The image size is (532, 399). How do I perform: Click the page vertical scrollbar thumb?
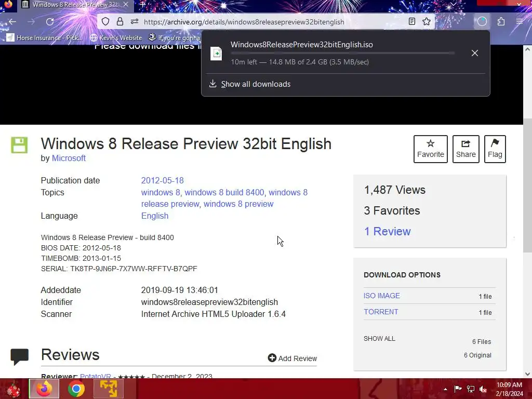527,185
